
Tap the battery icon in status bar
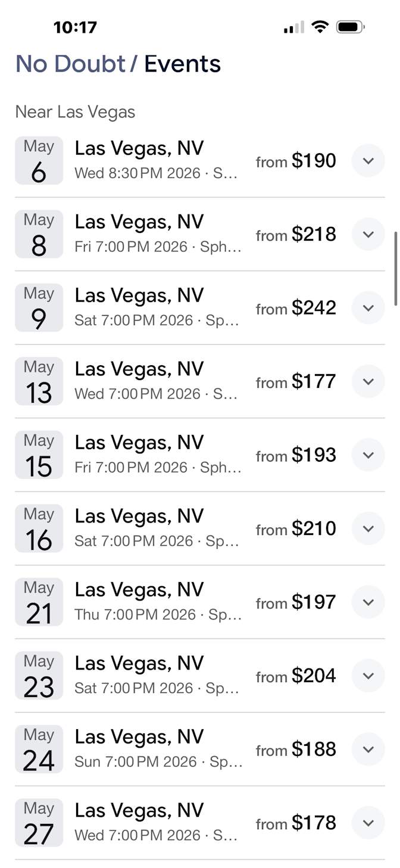(350, 27)
